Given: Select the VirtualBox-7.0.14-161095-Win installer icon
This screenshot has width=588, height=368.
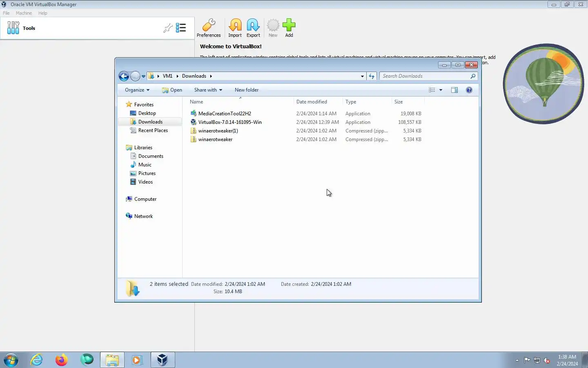Looking at the screenshot, I should coord(194,122).
